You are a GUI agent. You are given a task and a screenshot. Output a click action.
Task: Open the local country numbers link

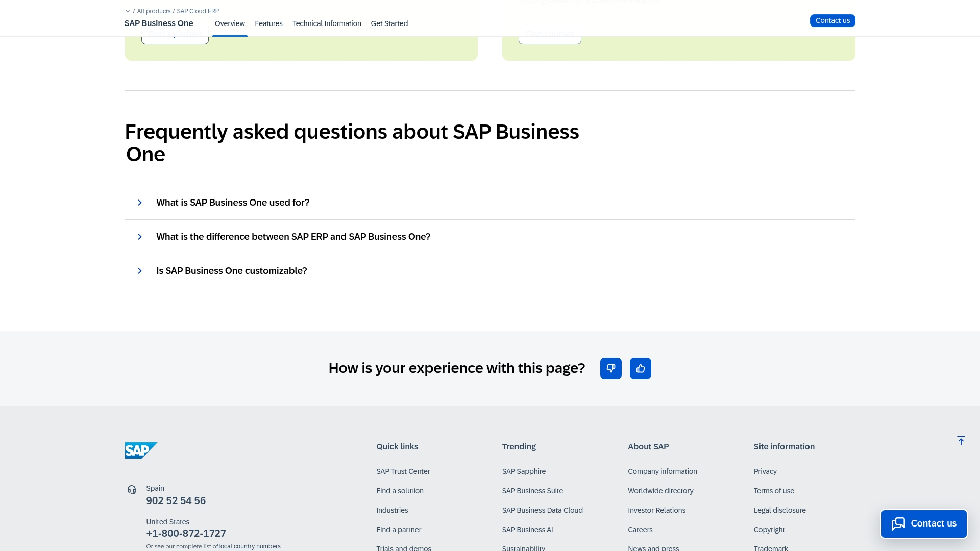point(249,546)
